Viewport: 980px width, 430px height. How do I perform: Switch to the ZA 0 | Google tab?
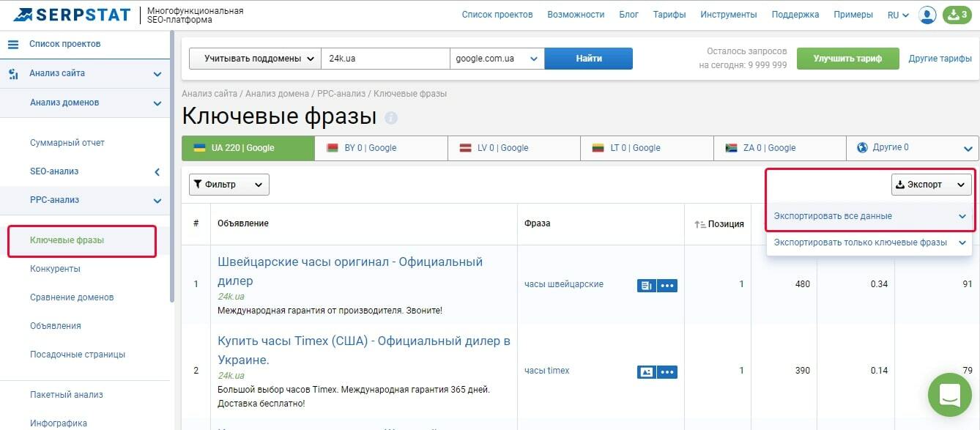780,148
